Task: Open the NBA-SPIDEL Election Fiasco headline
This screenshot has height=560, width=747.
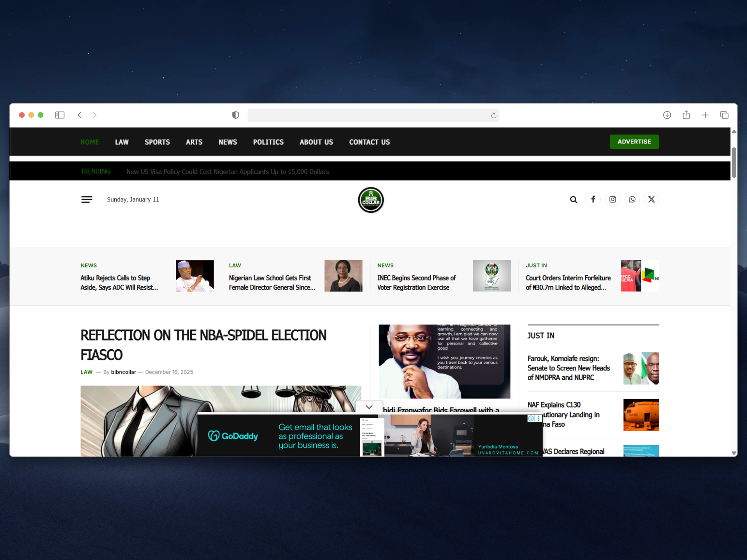Action: pyautogui.click(x=203, y=345)
